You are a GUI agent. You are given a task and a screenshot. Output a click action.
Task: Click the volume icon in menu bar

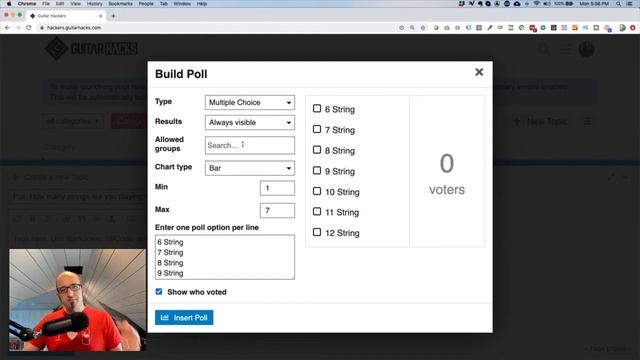[x=547, y=4]
